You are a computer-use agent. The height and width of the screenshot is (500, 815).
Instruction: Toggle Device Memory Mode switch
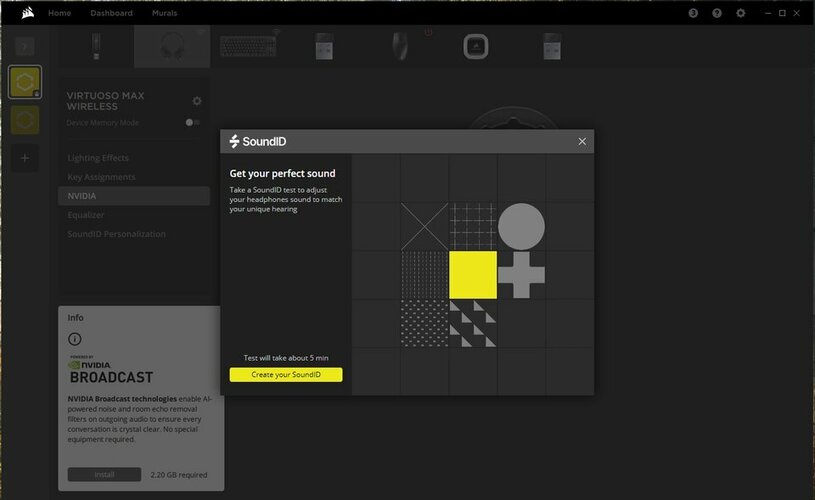tap(192, 122)
